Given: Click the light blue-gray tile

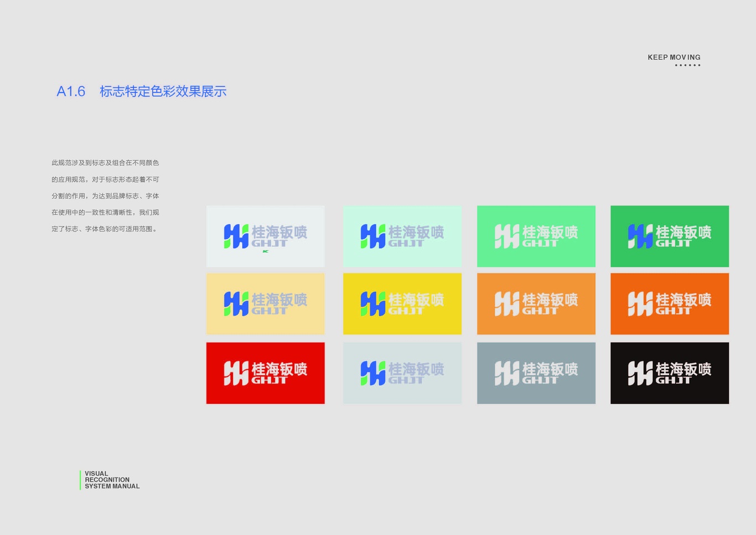Looking at the screenshot, I should pos(402,372).
